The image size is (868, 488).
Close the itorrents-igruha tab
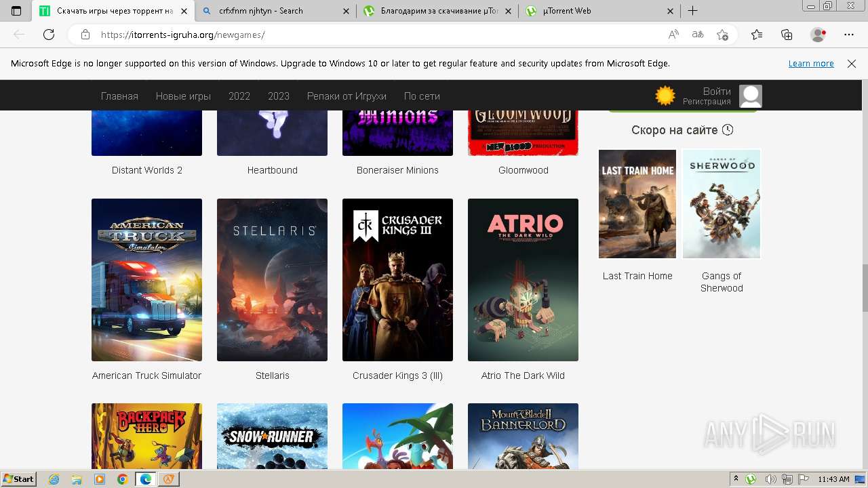[x=184, y=11]
